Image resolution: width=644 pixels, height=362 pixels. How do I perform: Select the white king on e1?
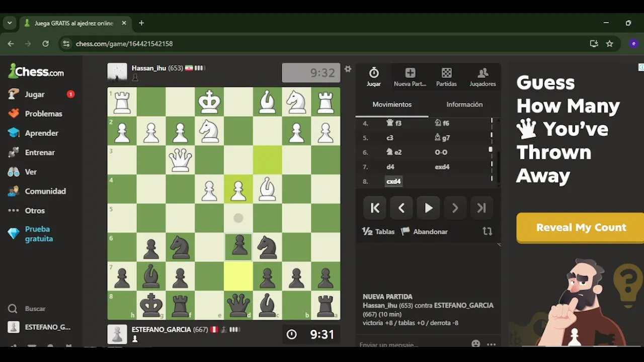209,102
